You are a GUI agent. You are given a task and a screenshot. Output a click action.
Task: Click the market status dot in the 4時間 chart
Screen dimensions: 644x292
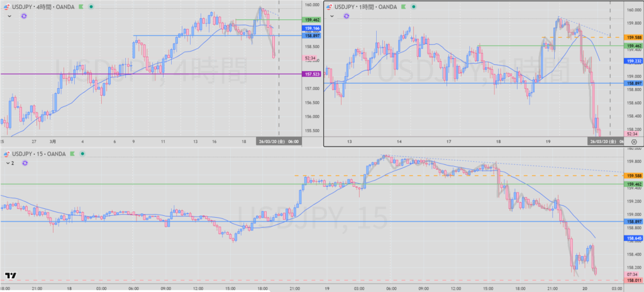pos(92,6)
